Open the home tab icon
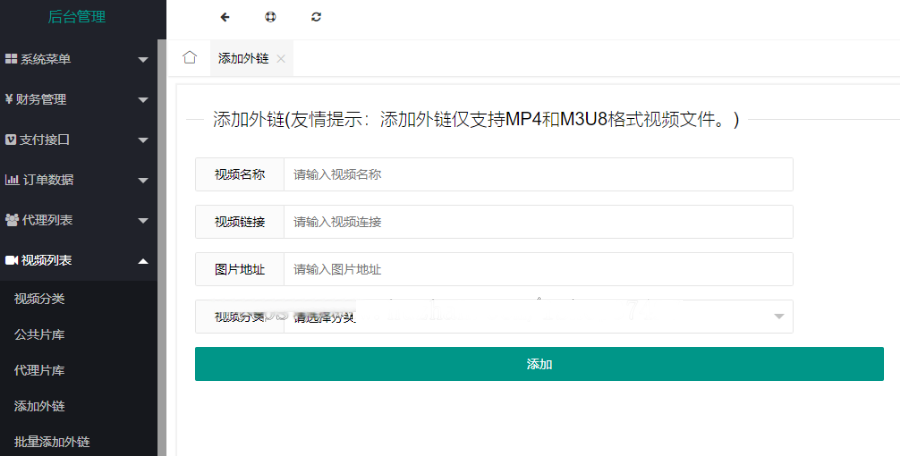Viewport: 900px width, 456px height. (189, 58)
